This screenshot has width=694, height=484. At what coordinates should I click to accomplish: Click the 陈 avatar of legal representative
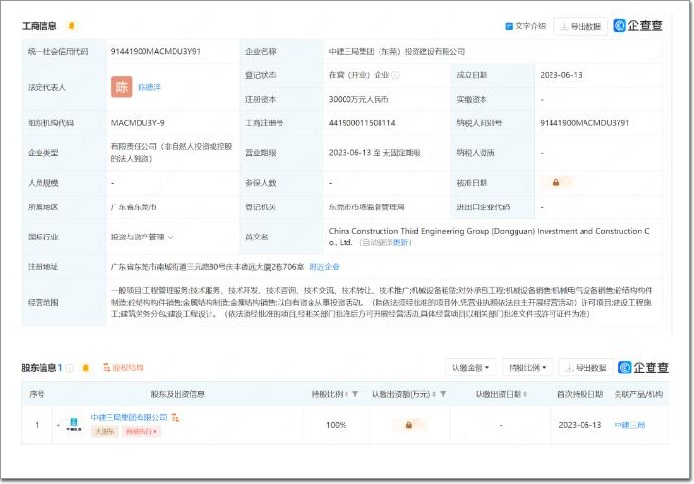(121, 88)
